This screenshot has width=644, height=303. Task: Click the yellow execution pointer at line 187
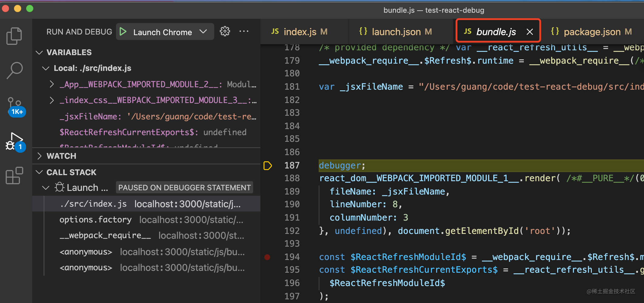point(267,165)
